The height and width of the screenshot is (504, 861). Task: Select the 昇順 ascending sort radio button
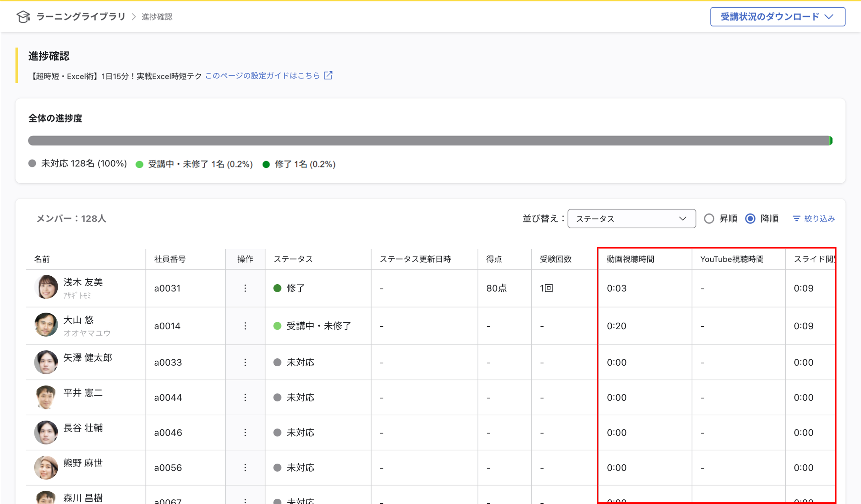710,218
